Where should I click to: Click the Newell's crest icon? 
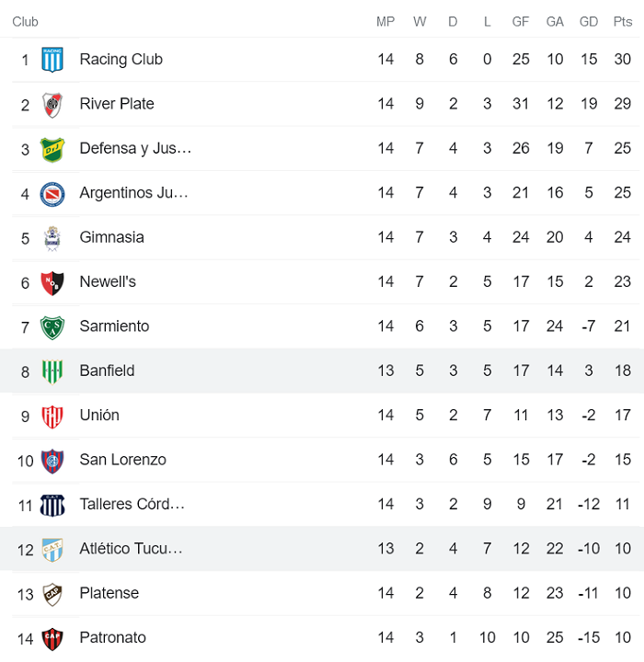pos(52,282)
